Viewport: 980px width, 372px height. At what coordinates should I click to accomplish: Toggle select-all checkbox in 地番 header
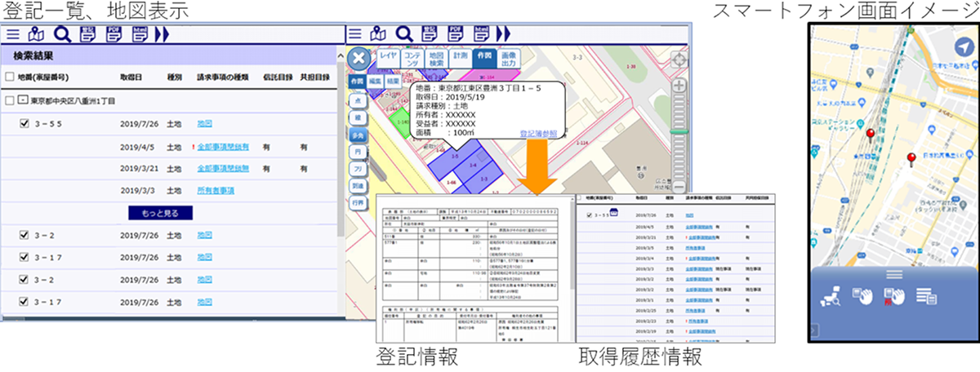click(x=9, y=77)
